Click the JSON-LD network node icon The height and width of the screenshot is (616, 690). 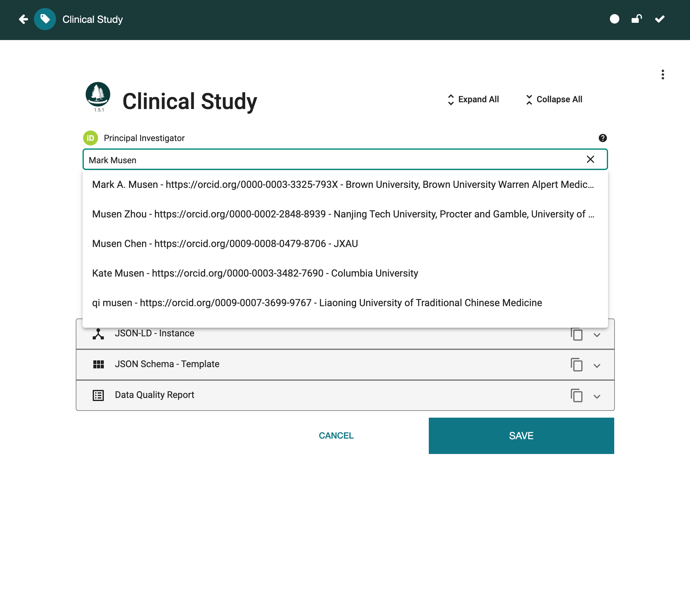click(98, 334)
